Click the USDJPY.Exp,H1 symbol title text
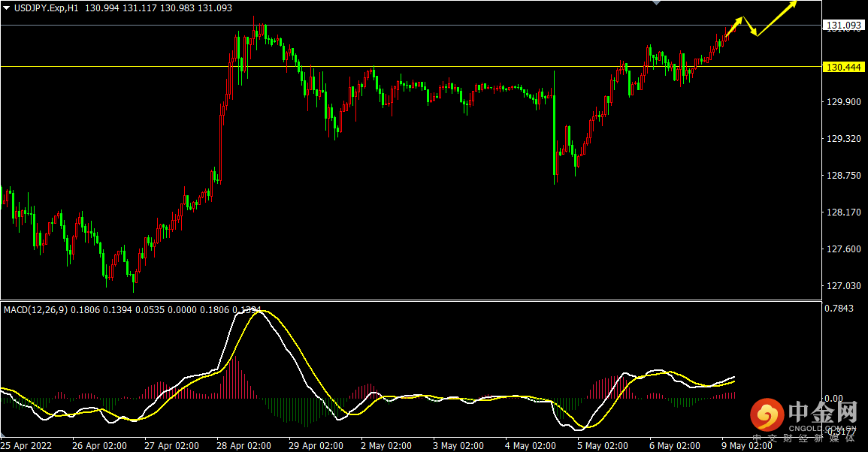Screen dimensions: 868x452 point(46,8)
